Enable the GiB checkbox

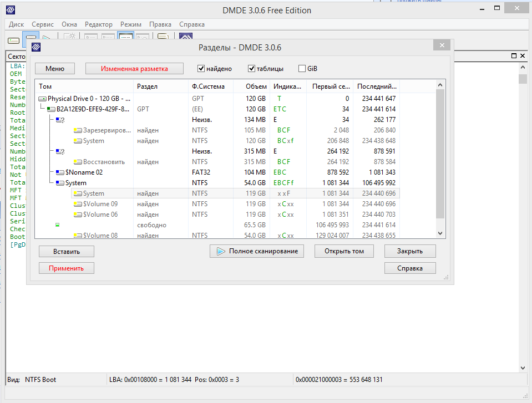[x=302, y=69]
